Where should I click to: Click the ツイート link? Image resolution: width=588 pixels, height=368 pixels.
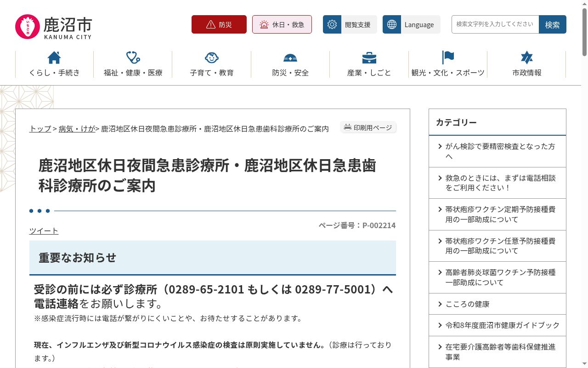tap(44, 231)
